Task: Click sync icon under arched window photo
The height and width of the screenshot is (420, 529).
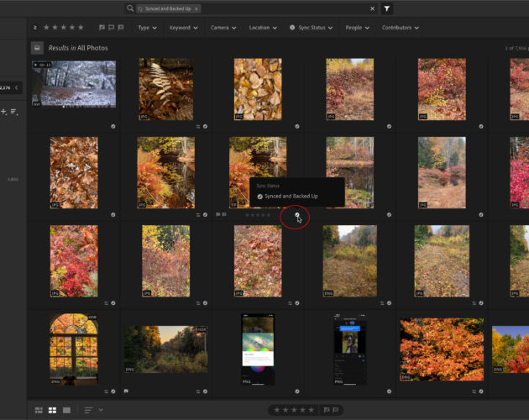Action: pyautogui.click(x=113, y=391)
